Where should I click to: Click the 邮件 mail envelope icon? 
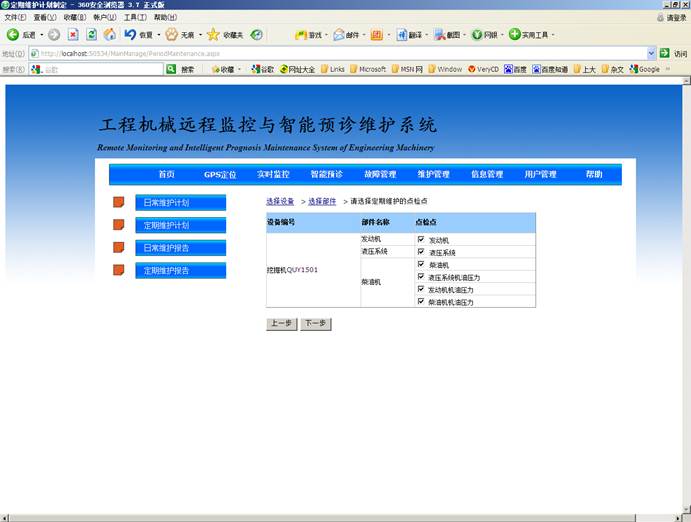[x=339, y=35]
